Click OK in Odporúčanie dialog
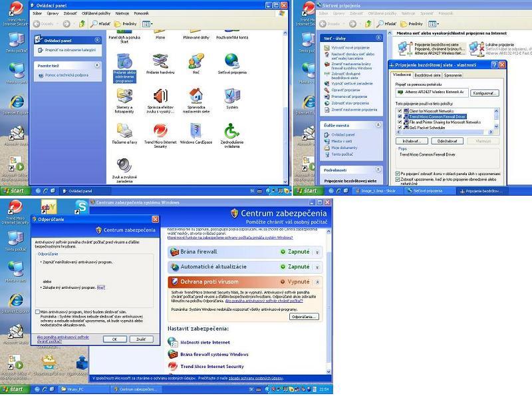The height and width of the screenshot is (396, 532). click(x=114, y=339)
